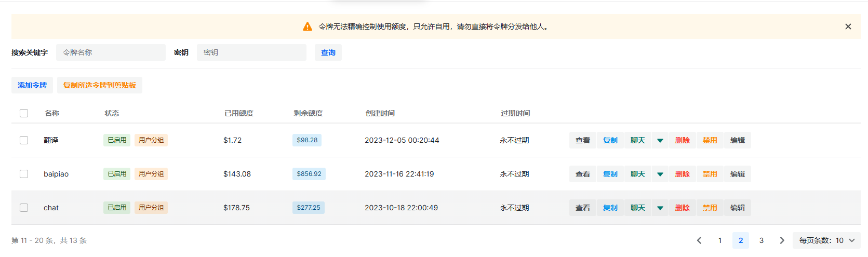The height and width of the screenshot is (257, 868).
Task: Dismiss the orange warning banner
Action: point(848,26)
